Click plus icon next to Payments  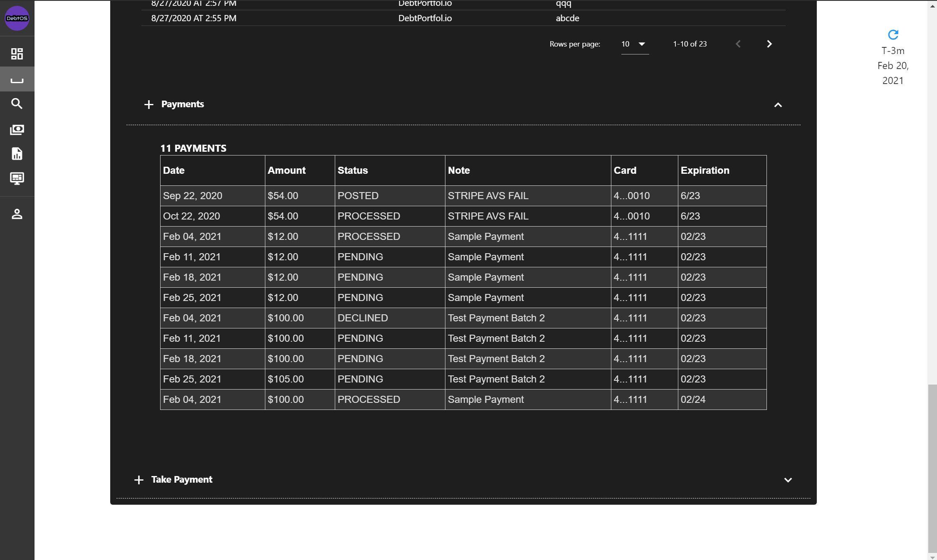[x=148, y=104]
